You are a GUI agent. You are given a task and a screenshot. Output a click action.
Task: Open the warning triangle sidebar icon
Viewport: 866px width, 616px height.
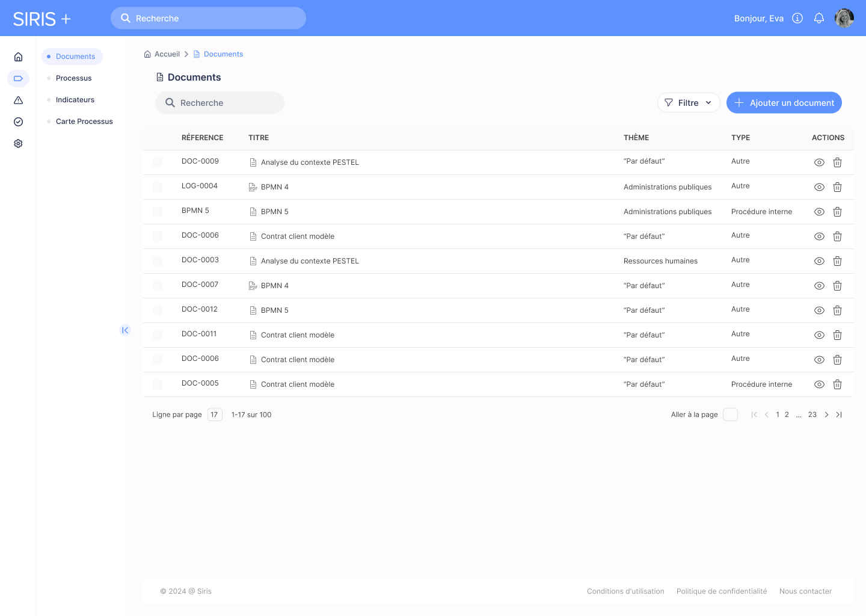[x=18, y=100]
